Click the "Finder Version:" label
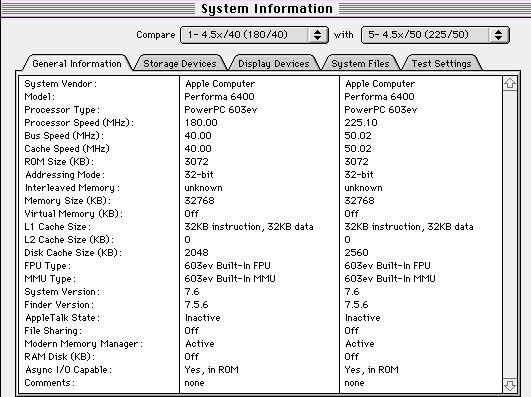 pos(59,305)
